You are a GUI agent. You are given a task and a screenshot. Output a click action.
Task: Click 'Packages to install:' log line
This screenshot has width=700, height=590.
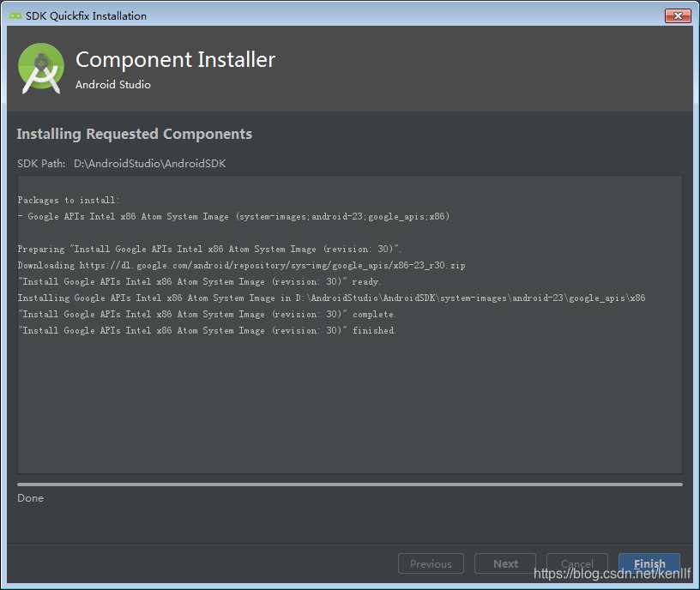click(69, 201)
